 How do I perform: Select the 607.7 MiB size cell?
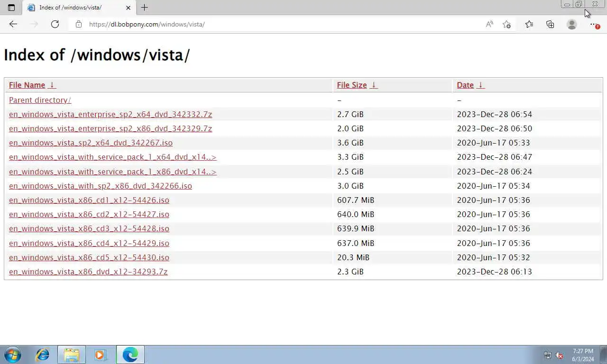pos(356,200)
